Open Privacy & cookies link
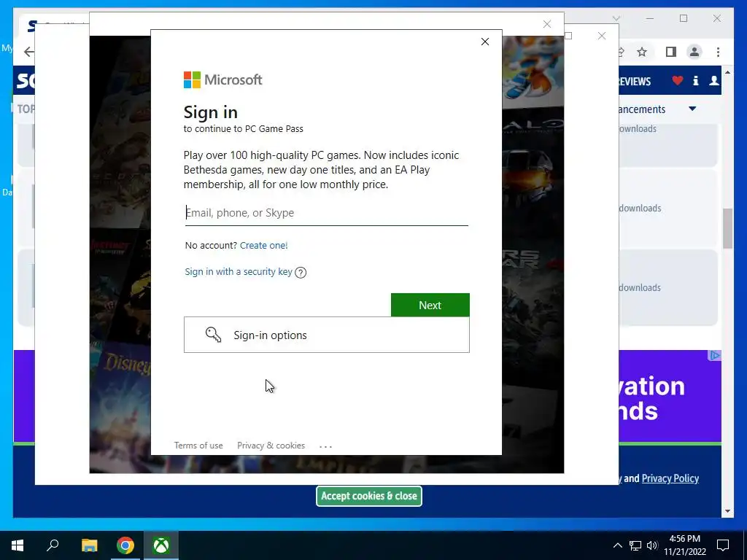This screenshot has width=747, height=560. pyautogui.click(x=271, y=446)
